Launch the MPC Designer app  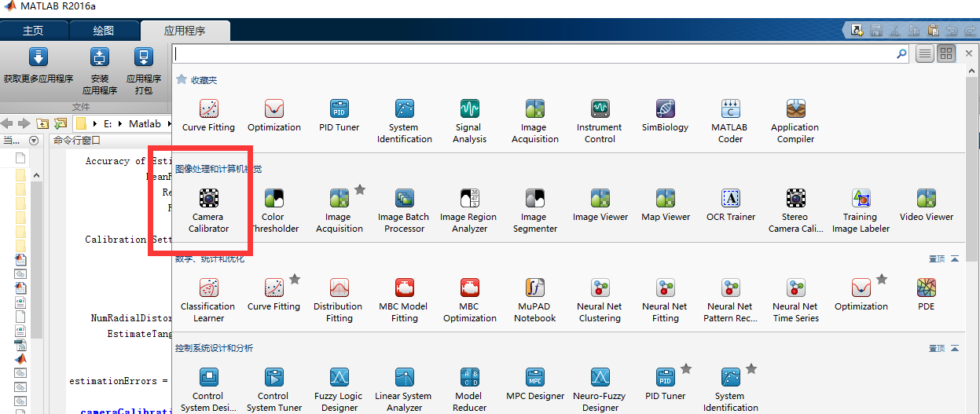click(534, 384)
